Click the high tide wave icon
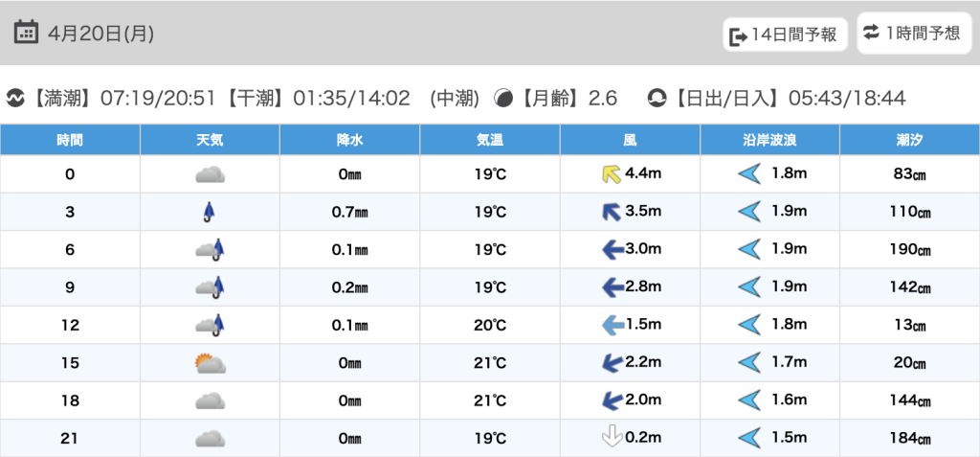Screen dimensions: 980x457 coord(14,98)
